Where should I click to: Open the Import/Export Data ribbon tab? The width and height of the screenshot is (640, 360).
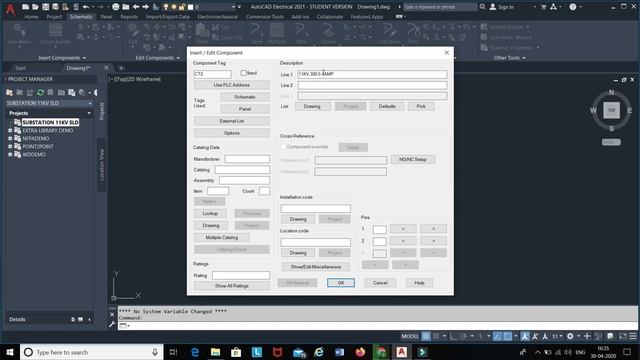pyautogui.click(x=168, y=17)
